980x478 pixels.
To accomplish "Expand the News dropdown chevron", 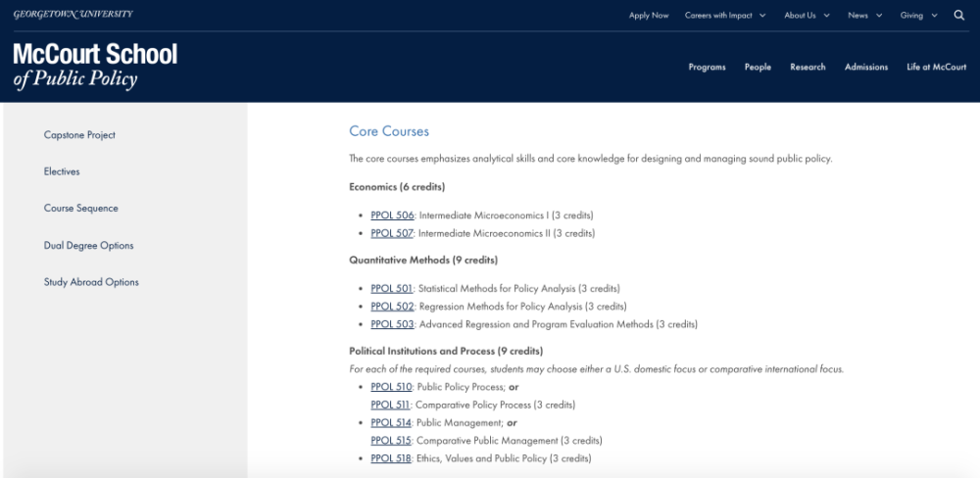I will tap(879, 16).
